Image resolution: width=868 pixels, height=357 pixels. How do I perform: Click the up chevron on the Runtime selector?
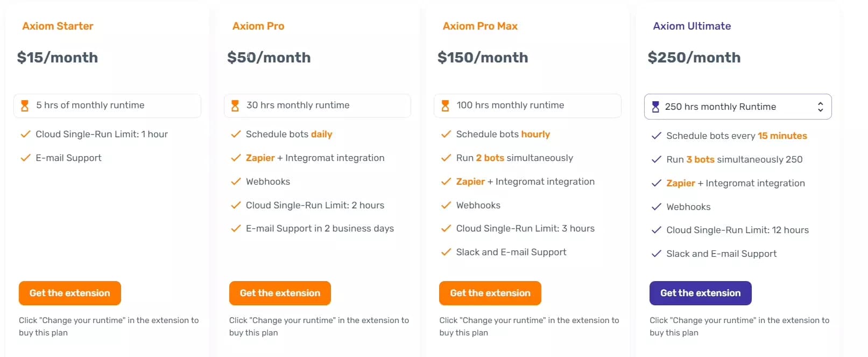point(820,103)
